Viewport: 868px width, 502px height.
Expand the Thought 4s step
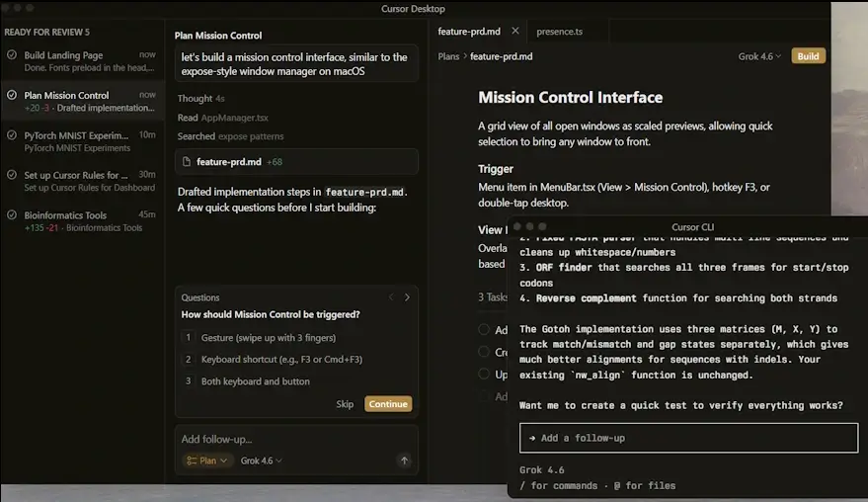(x=200, y=98)
